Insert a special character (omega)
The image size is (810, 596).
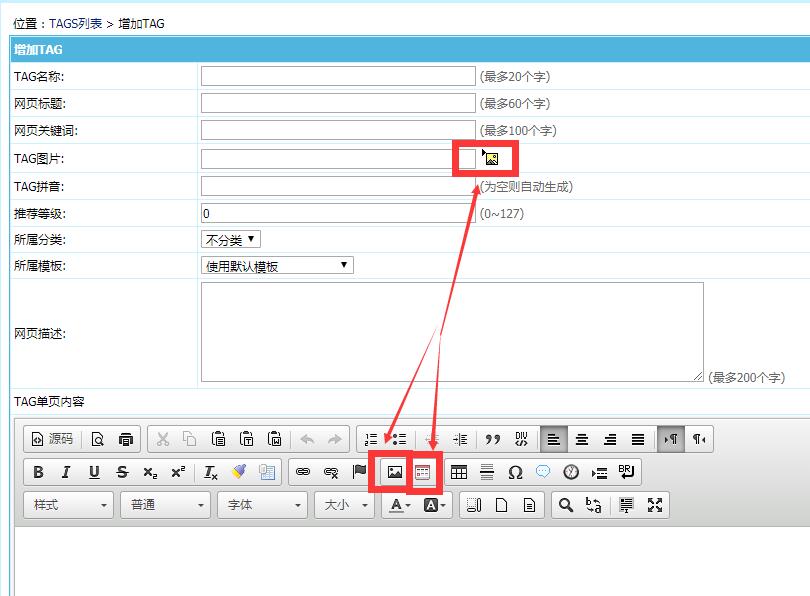coord(515,472)
